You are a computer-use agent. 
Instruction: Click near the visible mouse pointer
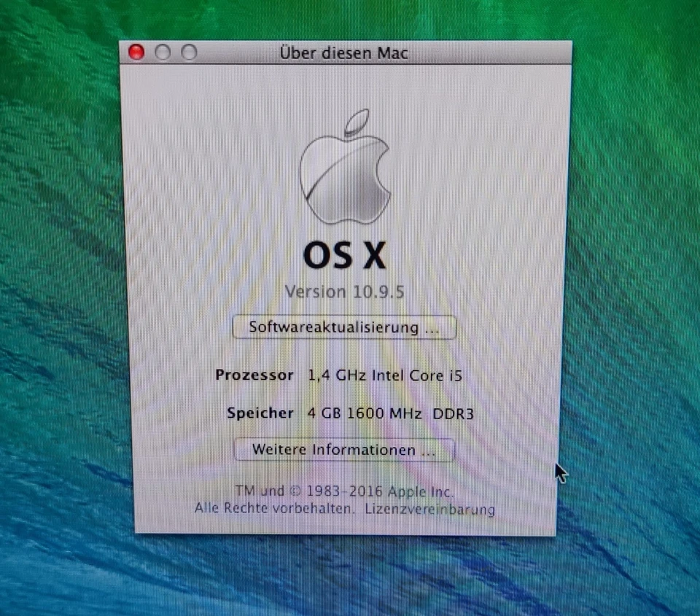(x=559, y=474)
